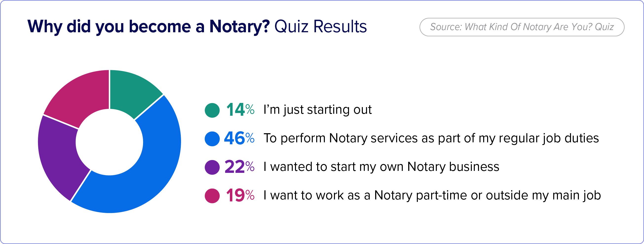Click the blue legend dot for 46%
The width and height of the screenshot is (644, 244).
point(212,139)
